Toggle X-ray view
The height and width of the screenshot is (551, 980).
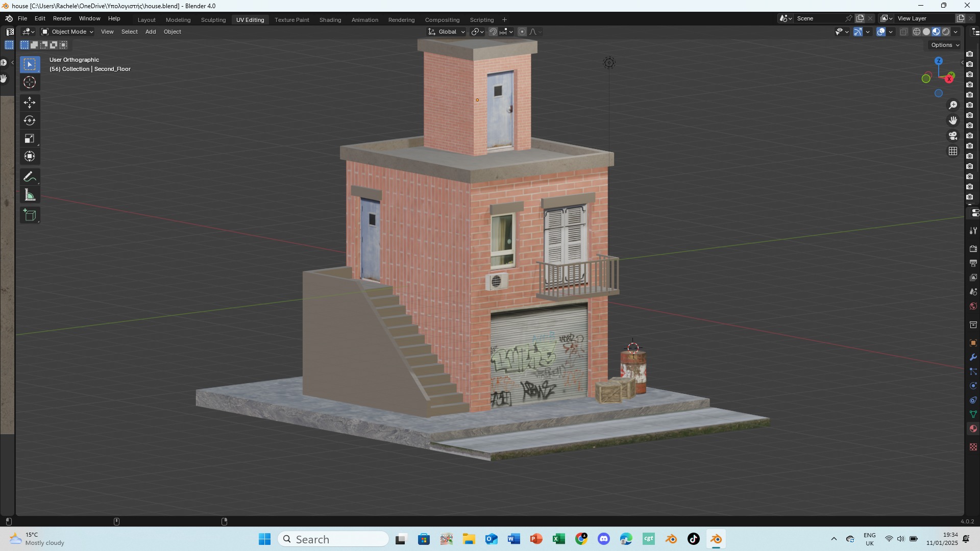pos(903,32)
